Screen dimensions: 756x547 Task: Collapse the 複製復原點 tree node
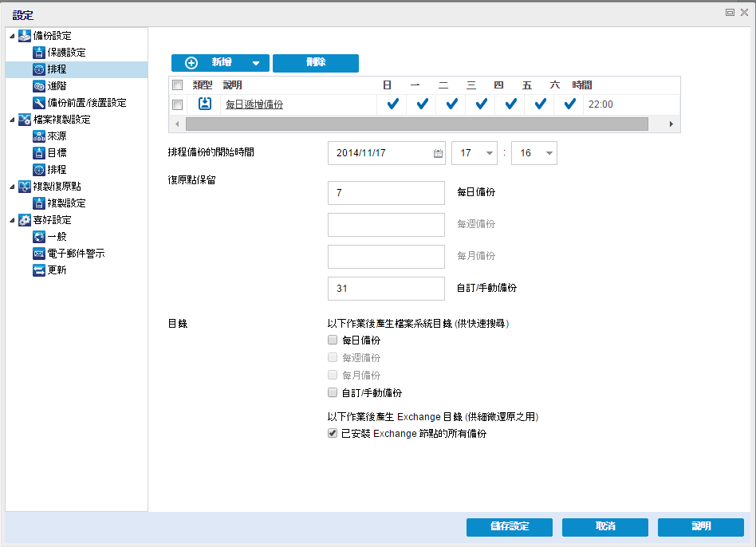click(12, 187)
